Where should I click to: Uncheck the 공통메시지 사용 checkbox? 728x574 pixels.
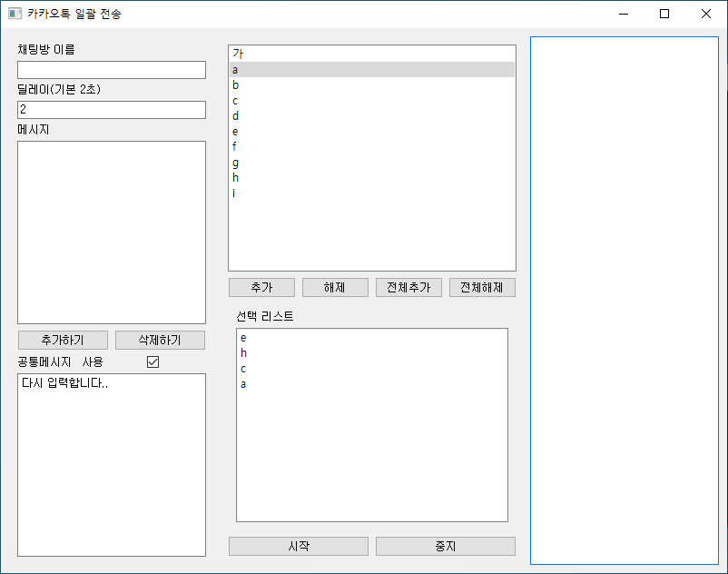click(x=152, y=361)
